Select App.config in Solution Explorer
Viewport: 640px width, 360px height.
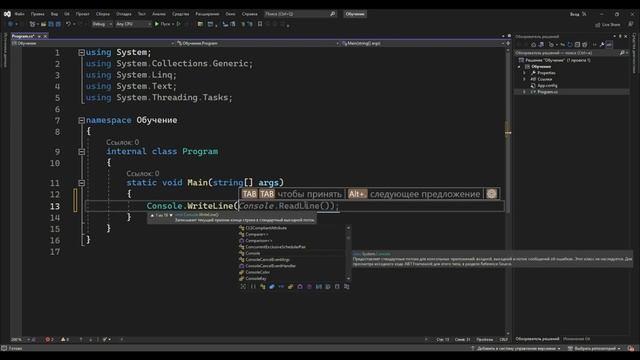[x=547, y=86]
